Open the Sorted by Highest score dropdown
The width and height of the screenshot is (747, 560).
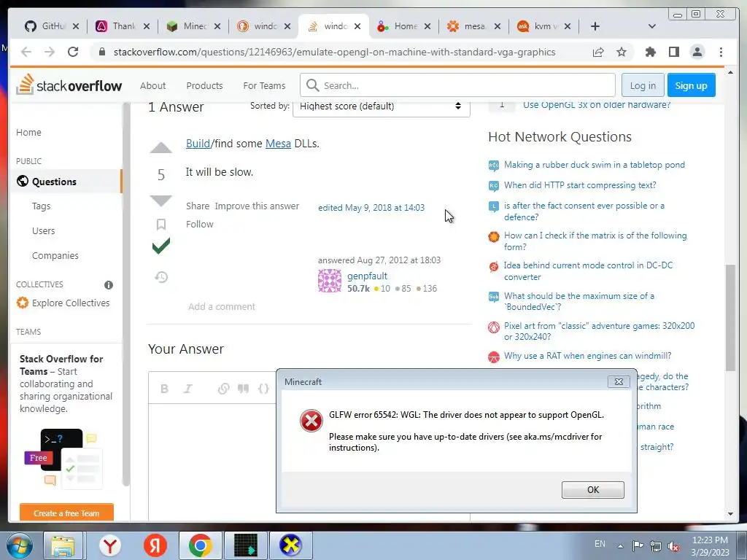(381, 106)
